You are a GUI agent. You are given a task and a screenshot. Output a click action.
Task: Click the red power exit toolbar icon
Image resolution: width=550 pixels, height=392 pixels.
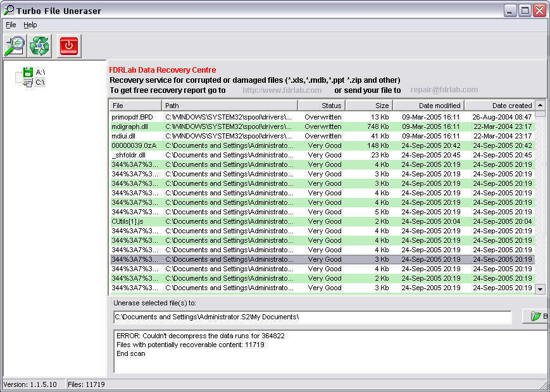tap(69, 46)
